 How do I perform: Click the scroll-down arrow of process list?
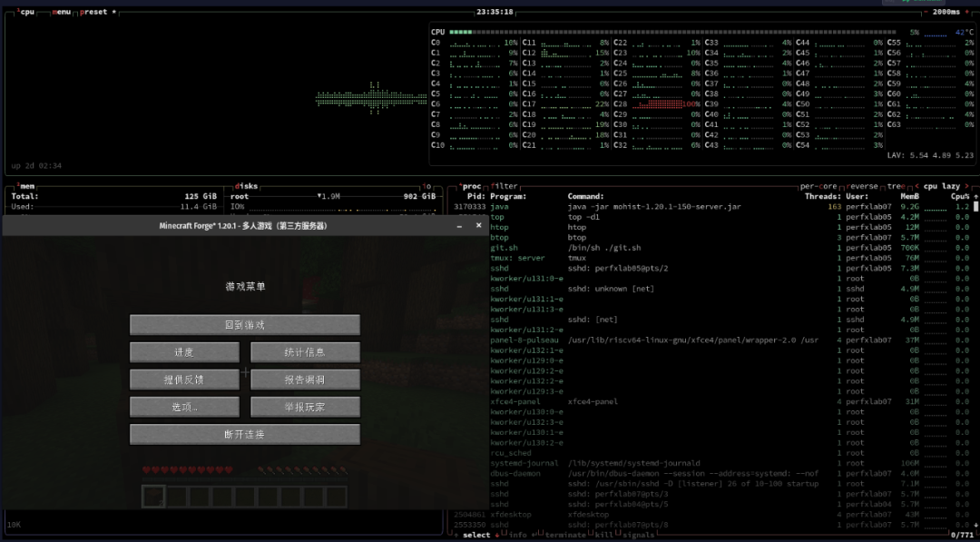[x=975, y=526]
